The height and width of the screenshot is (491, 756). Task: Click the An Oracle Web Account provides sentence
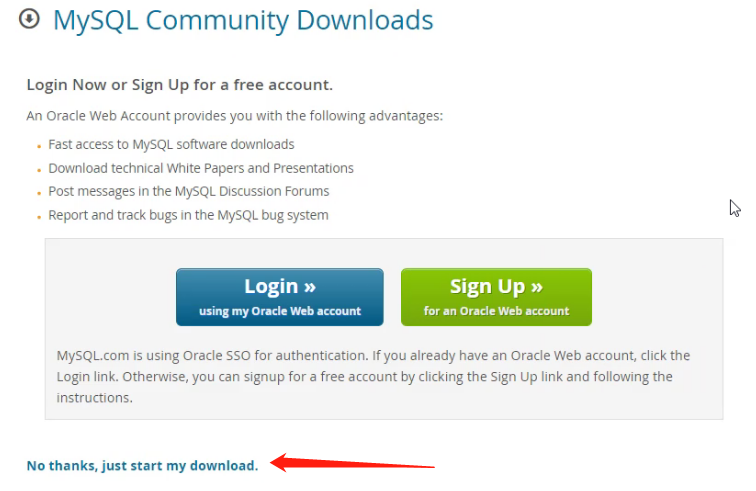pos(234,116)
